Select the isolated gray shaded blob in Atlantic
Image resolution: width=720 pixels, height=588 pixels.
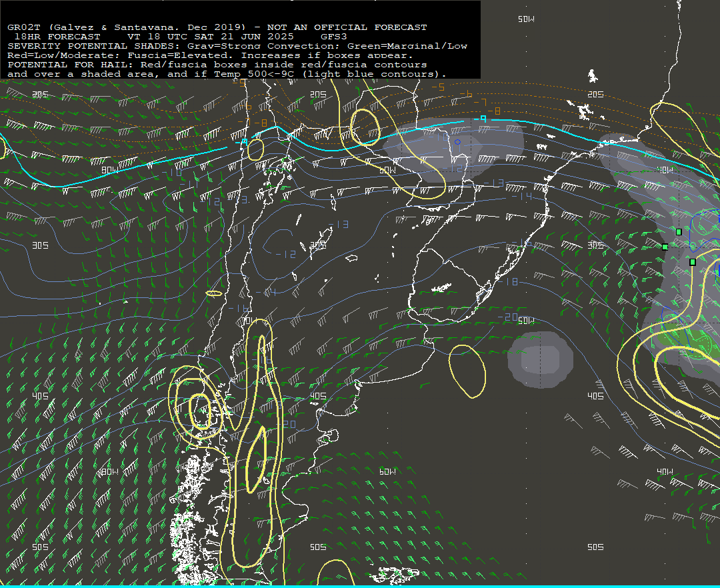point(541,359)
